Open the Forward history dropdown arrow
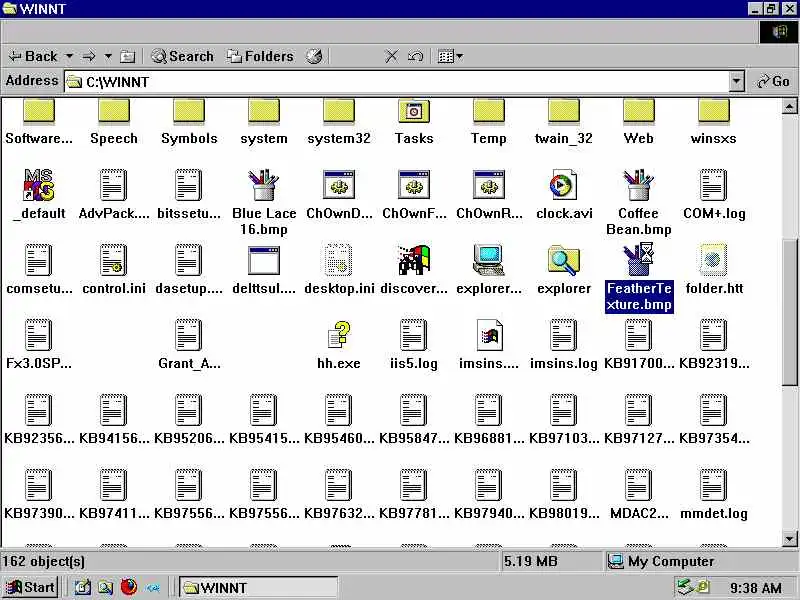 click(108, 56)
